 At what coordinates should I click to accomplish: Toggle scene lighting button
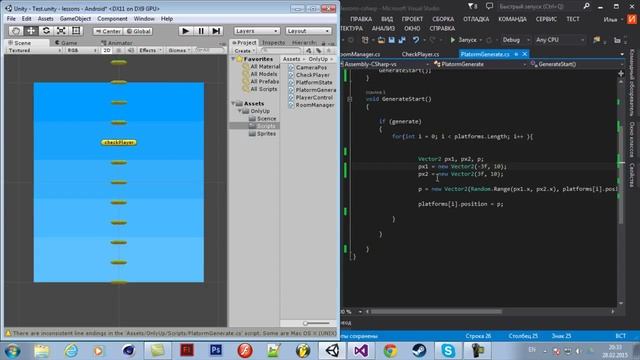119,50
